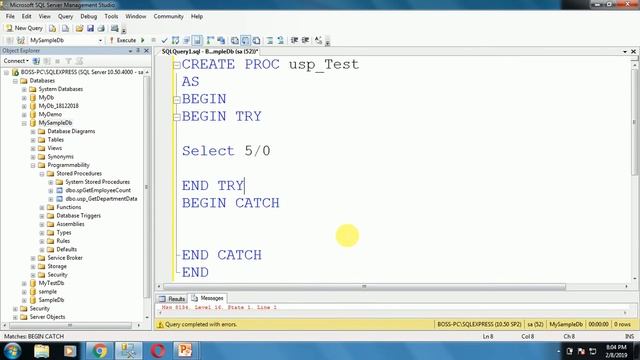Click Specify Values for Template Parameters icon
Image resolution: width=640 pixels, height=360 pixels.
[318, 40]
